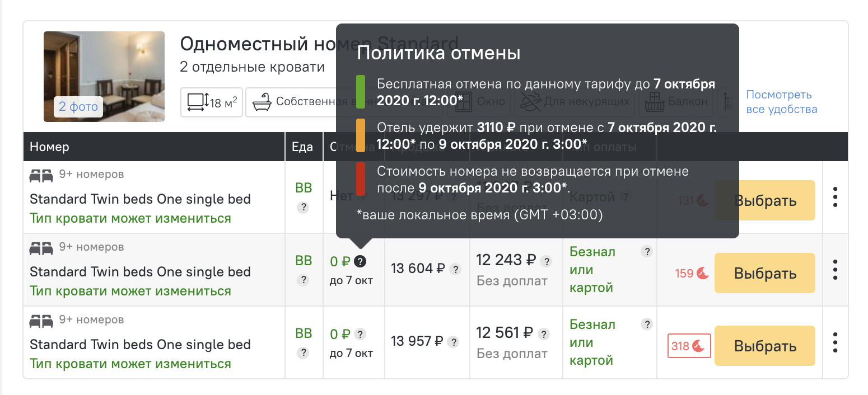The width and height of the screenshot is (868, 395).
Task: Click the help icon next to 12 243 ₽
Action: coord(546,261)
